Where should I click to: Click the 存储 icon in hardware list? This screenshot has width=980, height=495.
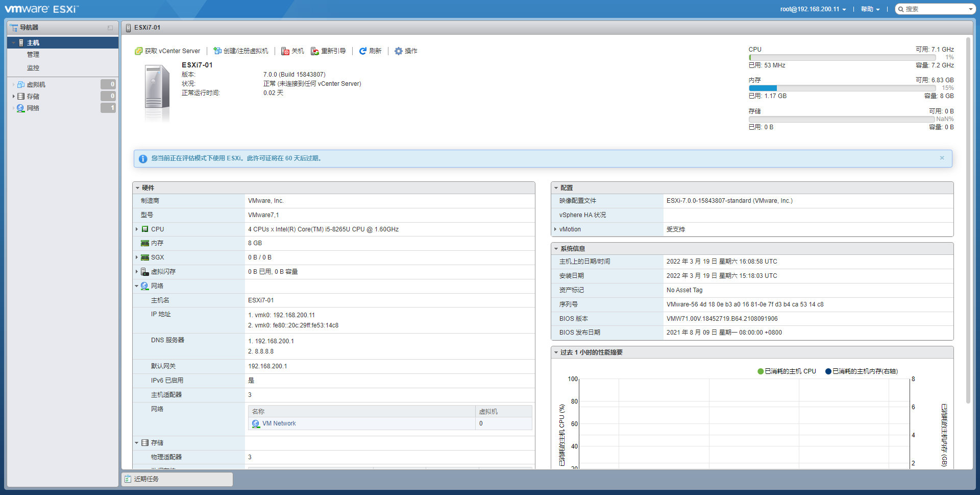click(145, 443)
